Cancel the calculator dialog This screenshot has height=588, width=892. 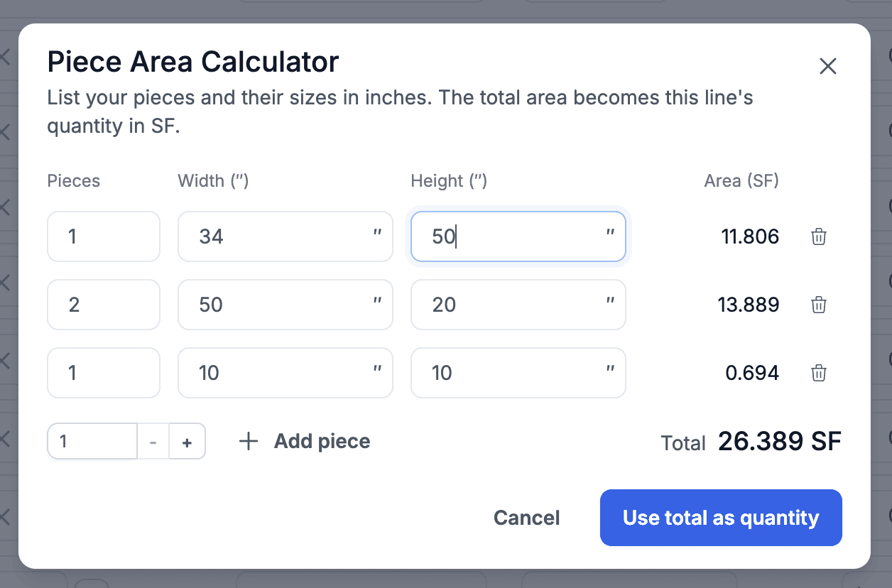(527, 518)
